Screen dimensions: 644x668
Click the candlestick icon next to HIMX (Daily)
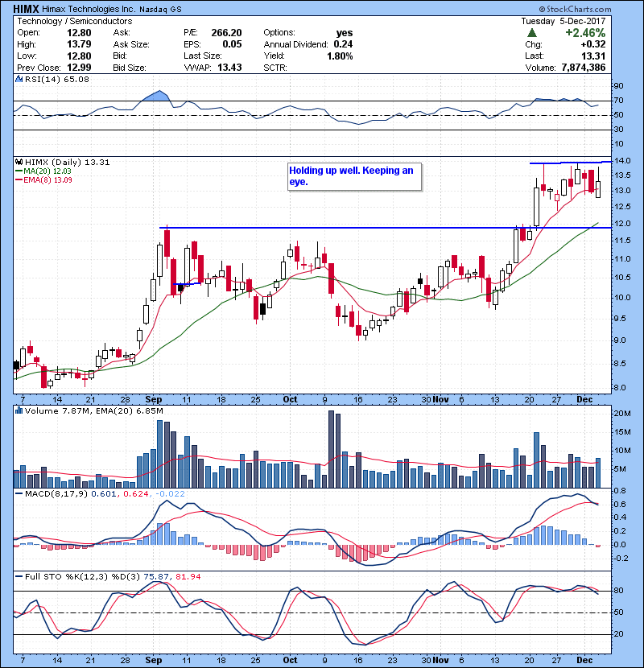[x=19, y=162]
